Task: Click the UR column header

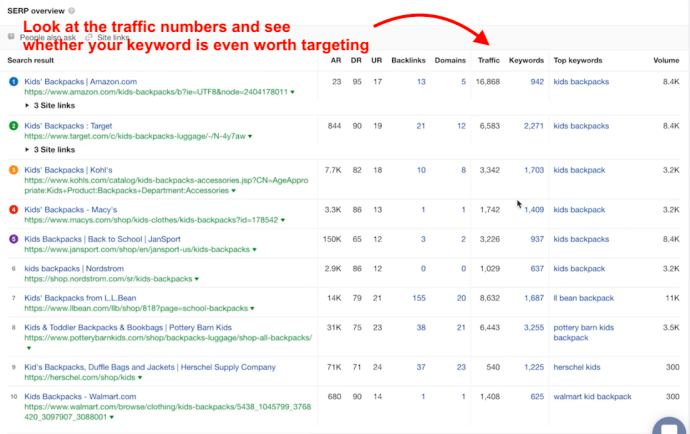Action: click(377, 60)
